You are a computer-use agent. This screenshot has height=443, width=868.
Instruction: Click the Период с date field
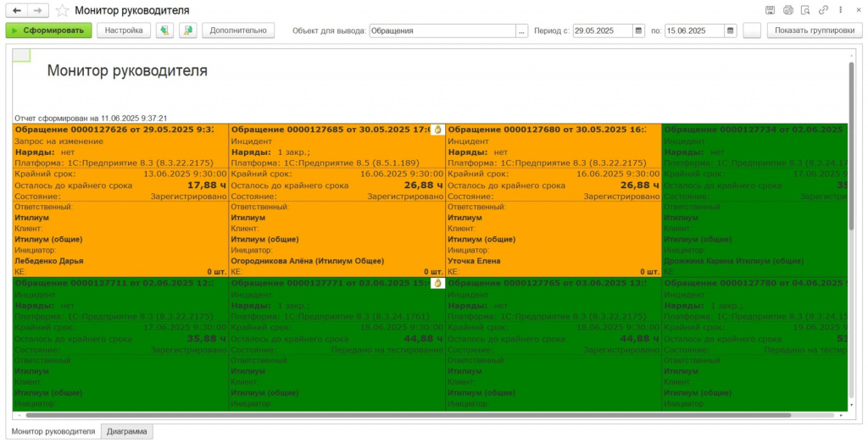coord(603,31)
